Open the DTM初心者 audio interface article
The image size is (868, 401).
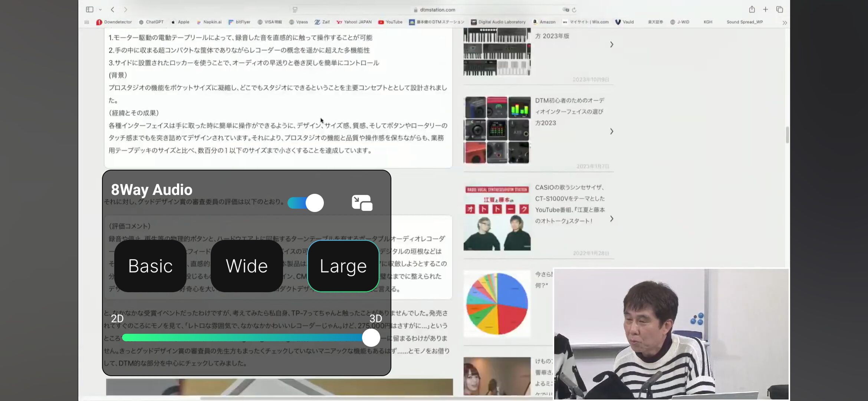pos(569,111)
